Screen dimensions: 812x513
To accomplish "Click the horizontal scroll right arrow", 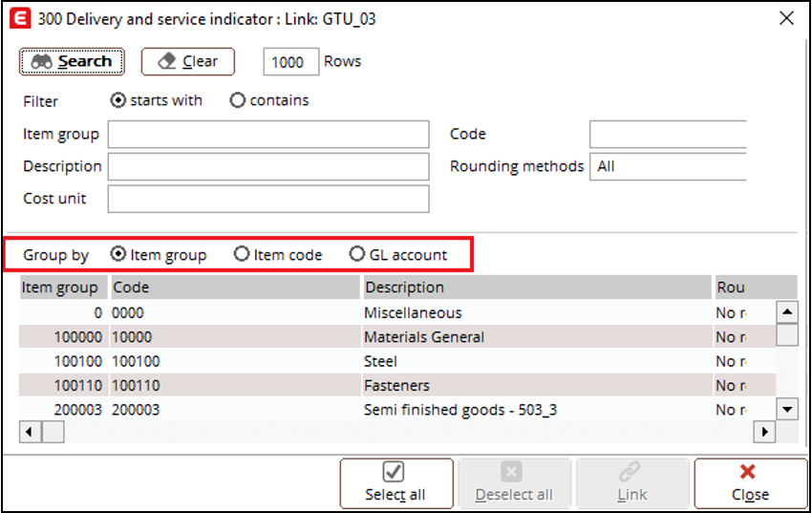I will [765, 432].
